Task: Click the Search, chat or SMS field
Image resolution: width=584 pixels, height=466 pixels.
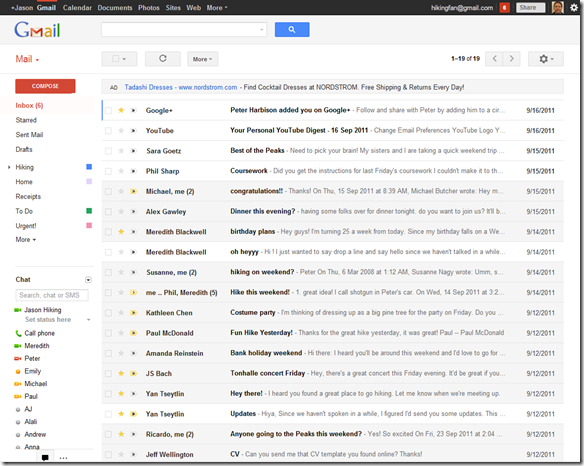Action: point(52,295)
